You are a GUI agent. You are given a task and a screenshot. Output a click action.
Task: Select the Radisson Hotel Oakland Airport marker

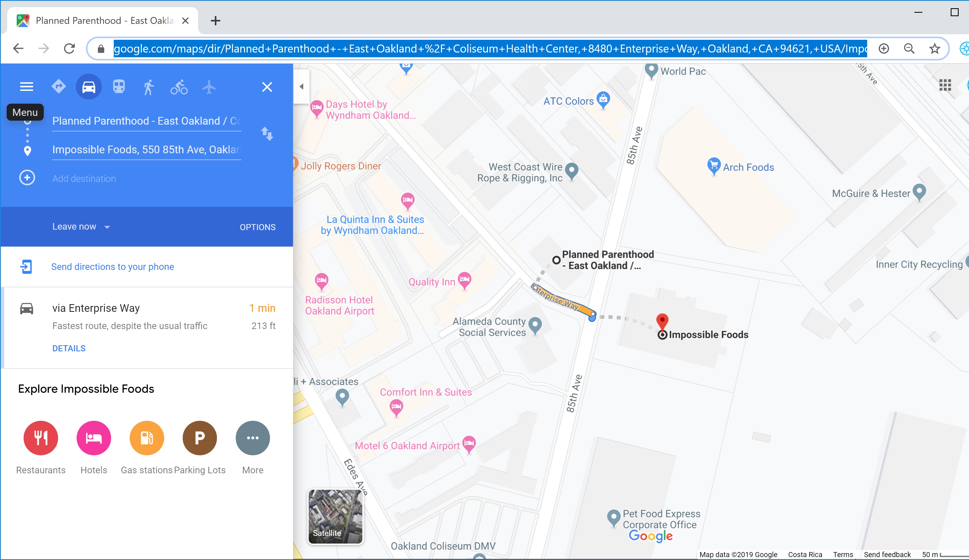pos(321,282)
